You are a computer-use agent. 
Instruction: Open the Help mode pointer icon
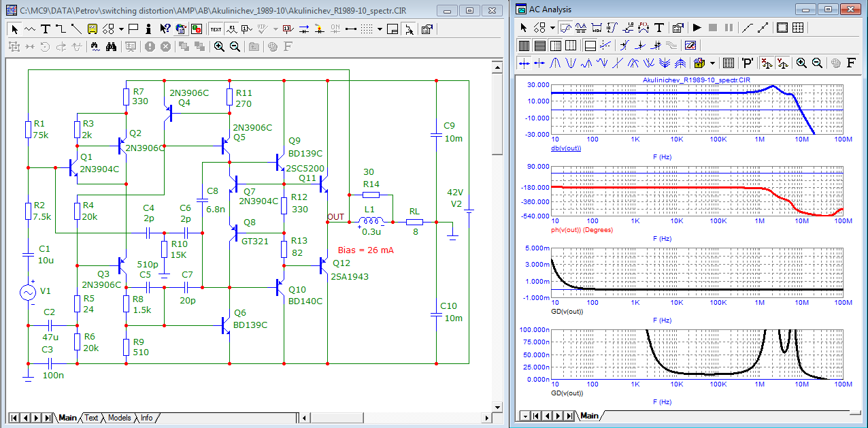point(165,29)
